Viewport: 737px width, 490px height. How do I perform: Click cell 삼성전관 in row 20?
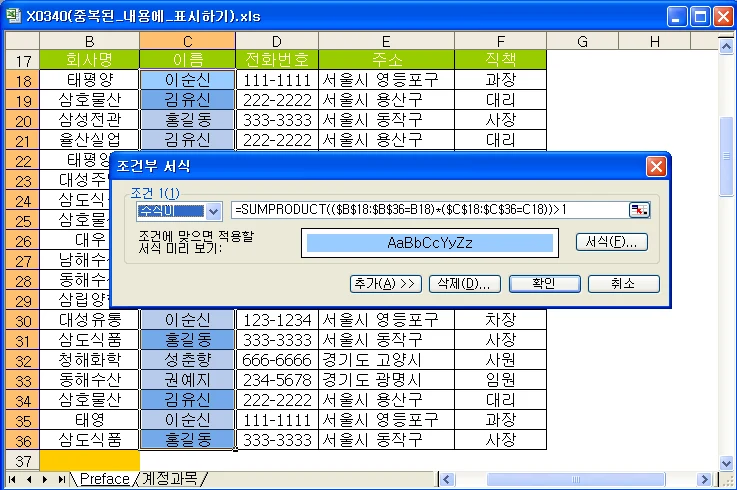click(89, 120)
